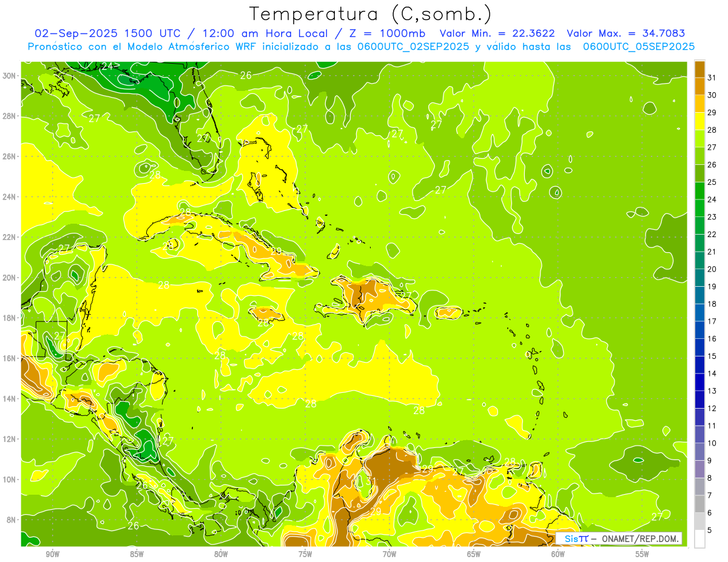The width and height of the screenshot is (728, 562).
Task: Click the "24N" latitude axis label
Action: tap(9, 197)
